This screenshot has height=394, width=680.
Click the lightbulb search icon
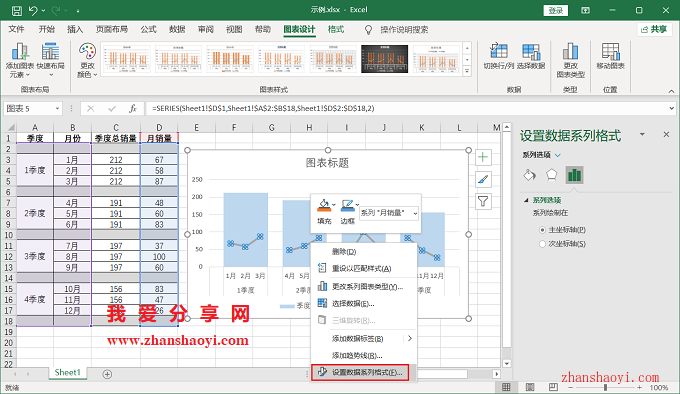coord(368,29)
